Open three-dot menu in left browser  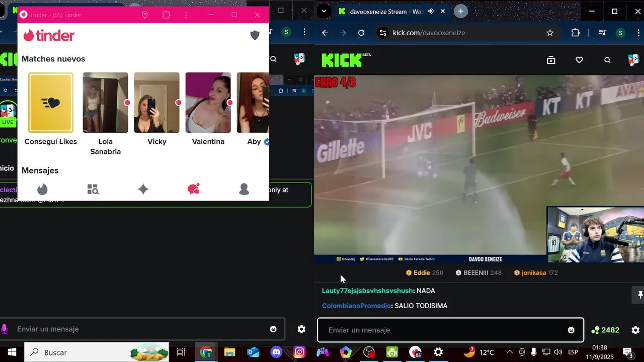304,32
